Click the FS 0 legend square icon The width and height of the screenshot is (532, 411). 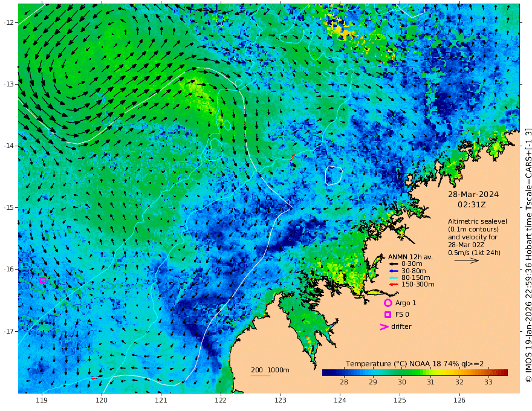388,315
